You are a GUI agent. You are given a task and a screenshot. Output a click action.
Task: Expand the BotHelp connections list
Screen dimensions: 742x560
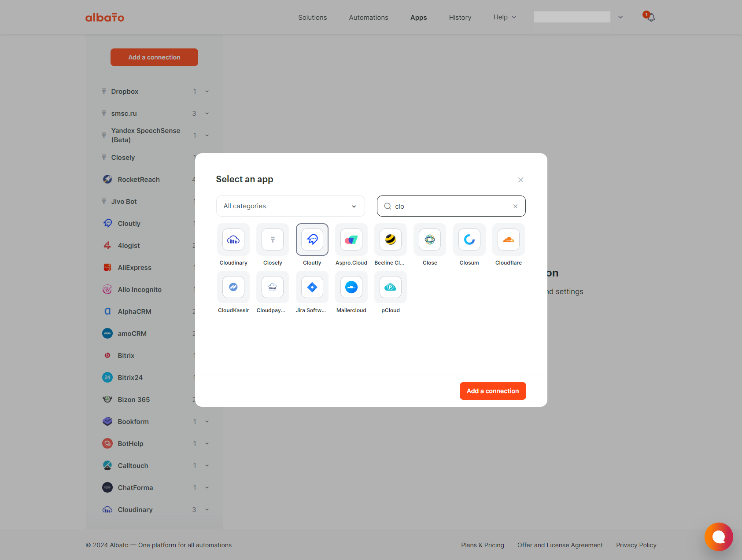click(207, 444)
